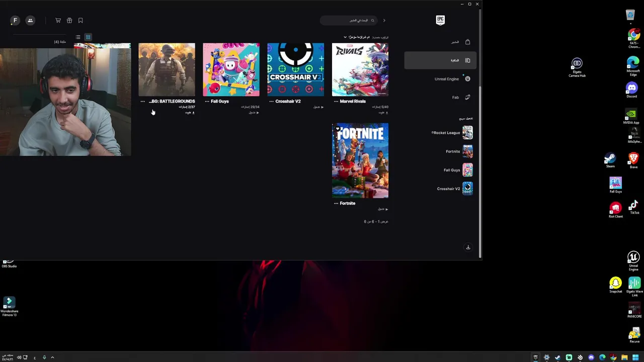The height and width of the screenshot is (362, 644).
Task: Open the wishlist bookmark icon
Action: [x=80, y=21]
